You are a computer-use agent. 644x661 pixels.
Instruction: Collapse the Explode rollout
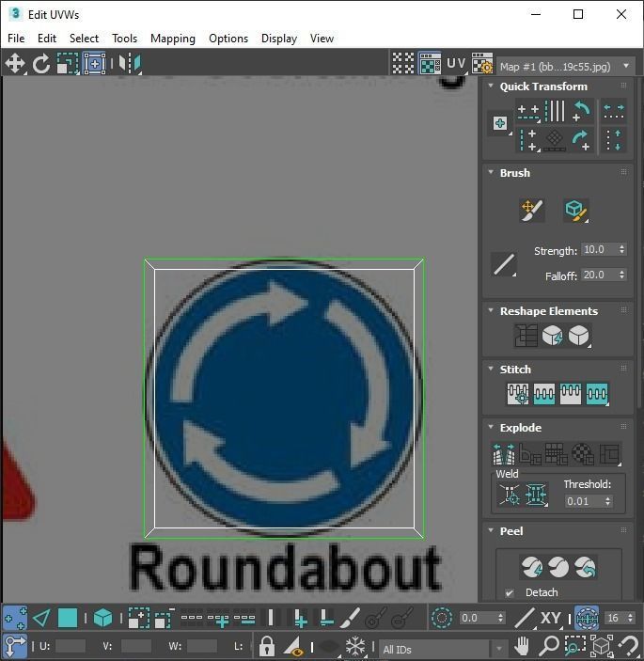(491, 427)
